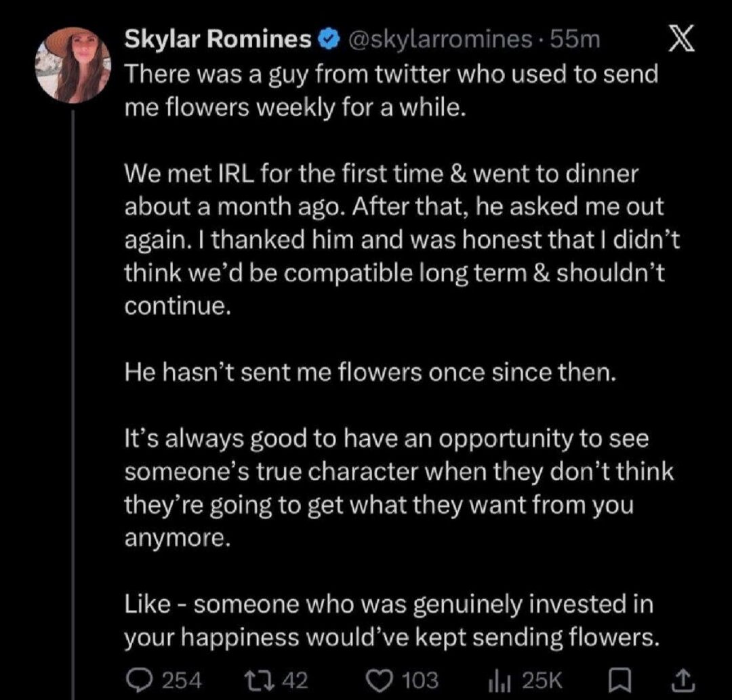The width and height of the screenshot is (732, 700).
Task: Open the Skylar Romines display name link
Action: click(218, 39)
